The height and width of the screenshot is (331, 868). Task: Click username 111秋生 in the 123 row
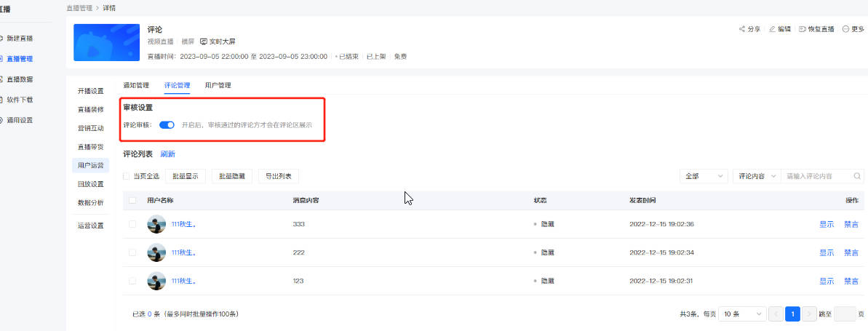184,281
